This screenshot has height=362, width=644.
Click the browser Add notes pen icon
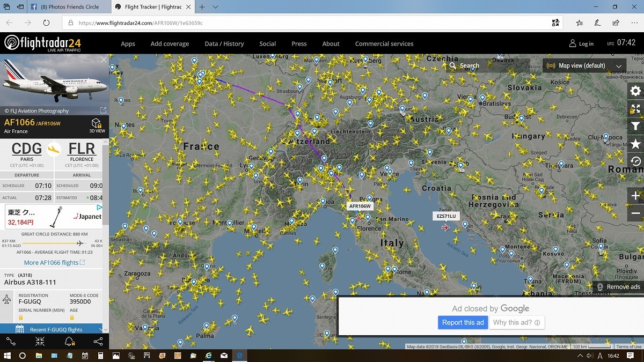click(597, 23)
